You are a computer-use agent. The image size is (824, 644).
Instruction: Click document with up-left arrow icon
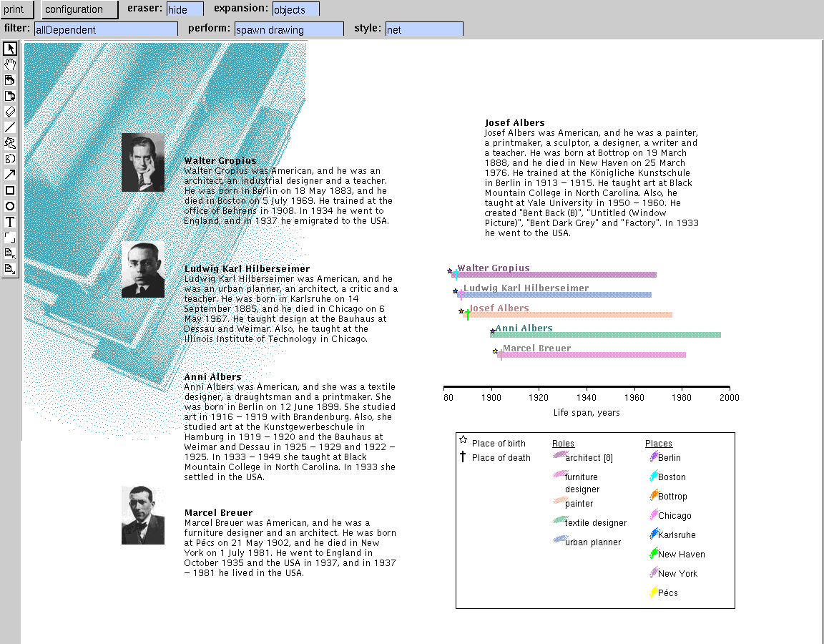[x=10, y=253]
